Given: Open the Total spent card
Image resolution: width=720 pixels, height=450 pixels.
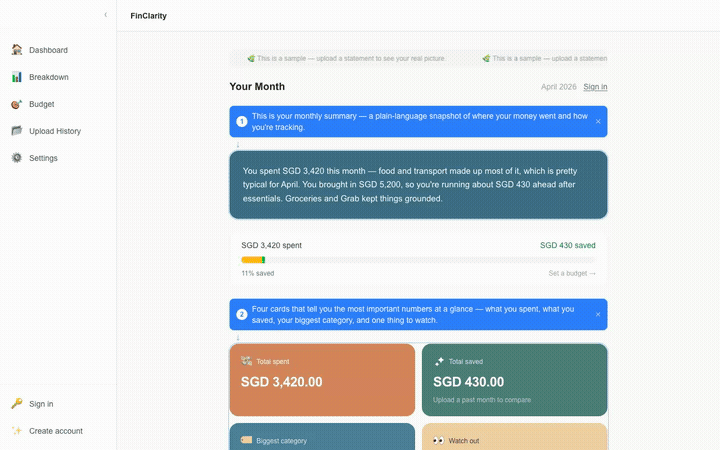Looking at the screenshot, I should 322,380.
